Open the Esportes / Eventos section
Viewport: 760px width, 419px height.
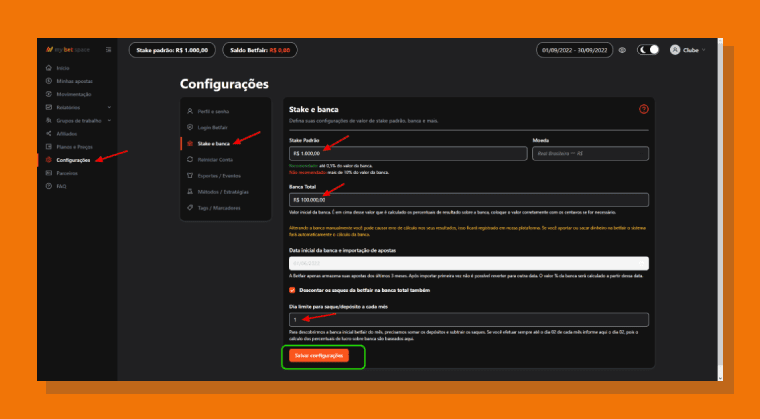pyautogui.click(x=219, y=176)
